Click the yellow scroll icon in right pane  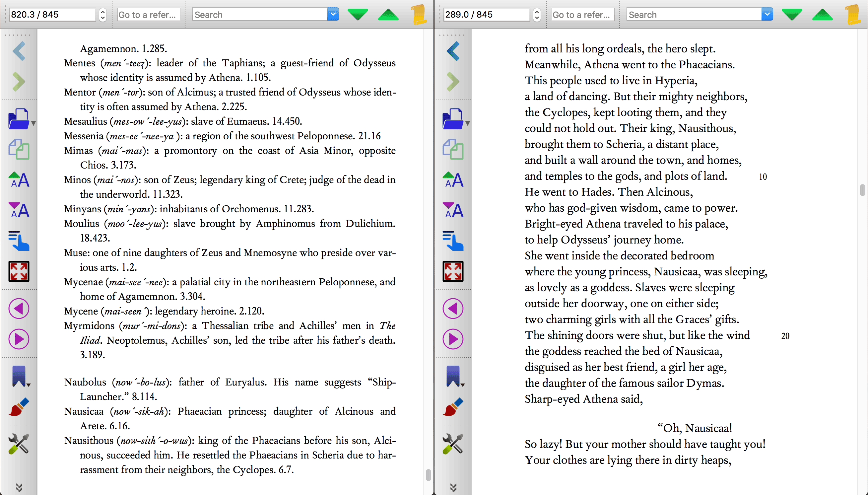coord(853,15)
